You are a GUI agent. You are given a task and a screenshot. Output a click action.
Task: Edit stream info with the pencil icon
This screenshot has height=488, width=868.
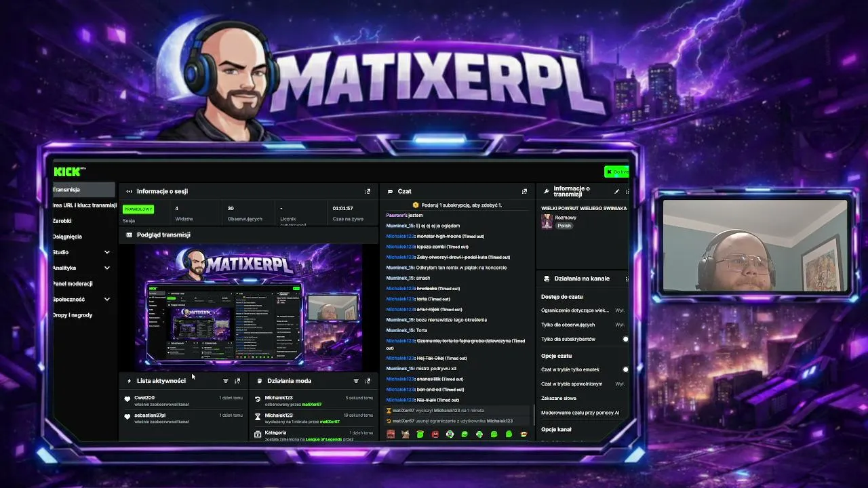[x=616, y=192]
